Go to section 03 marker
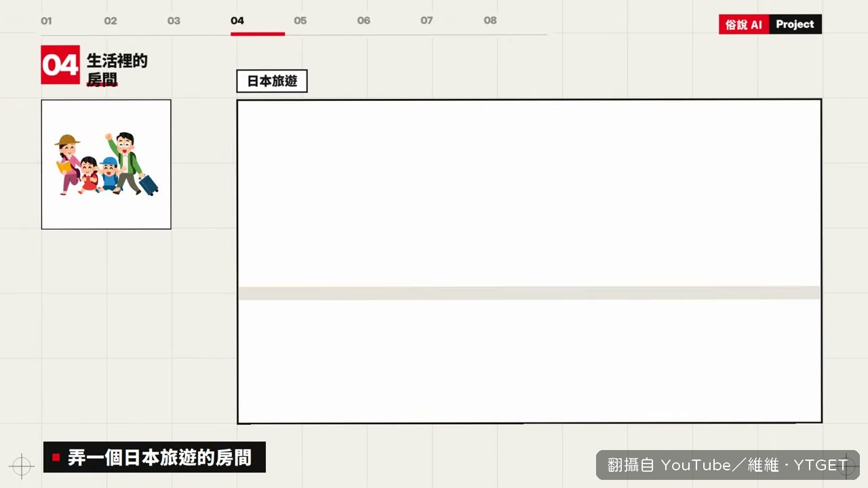The width and height of the screenshot is (868, 488). coord(174,20)
